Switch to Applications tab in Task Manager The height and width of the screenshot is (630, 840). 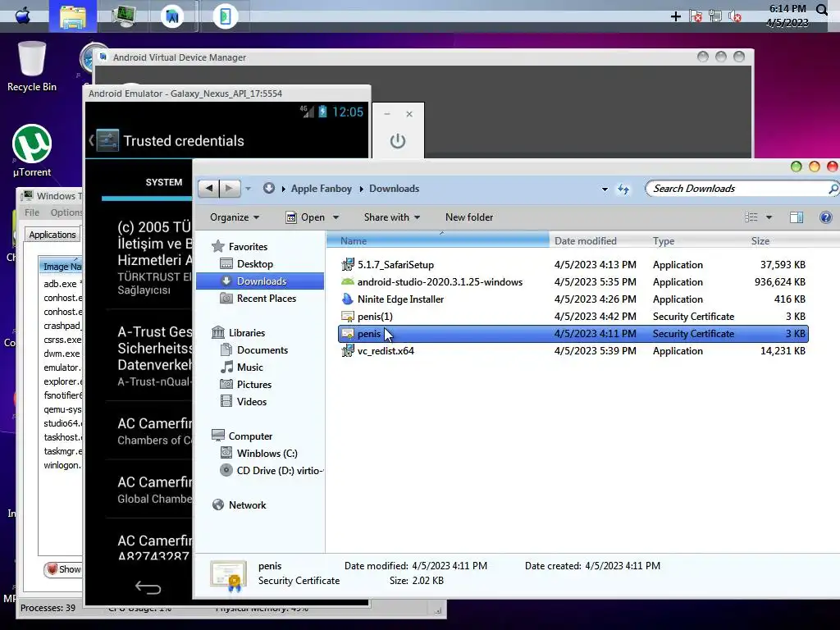point(52,235)
